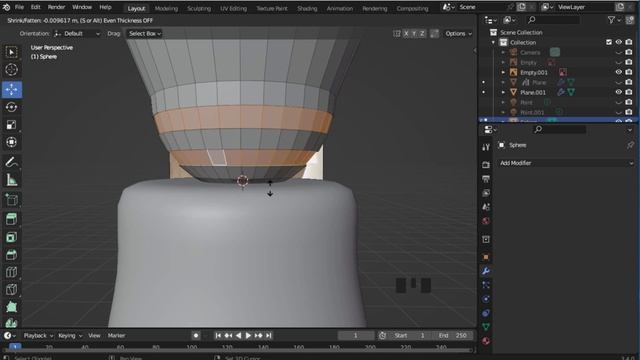Hide Empty.001 in the viewport
Viewport: 640px width, 360px height.
point(619,72)
